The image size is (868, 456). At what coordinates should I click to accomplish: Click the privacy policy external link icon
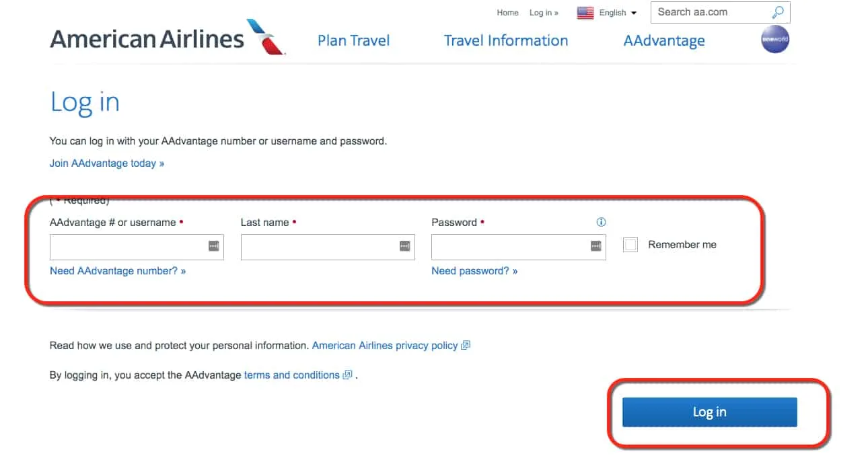(465, 345)
